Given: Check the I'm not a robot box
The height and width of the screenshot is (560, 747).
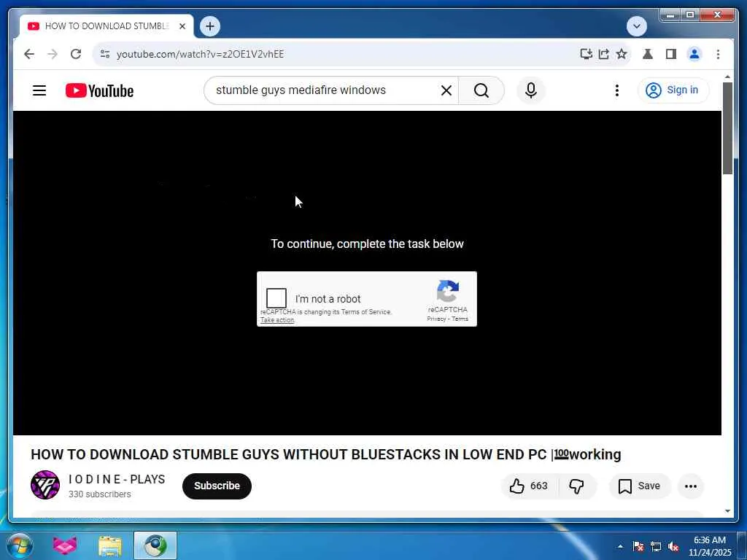Looking at the screenshot, I should (276, 298).
